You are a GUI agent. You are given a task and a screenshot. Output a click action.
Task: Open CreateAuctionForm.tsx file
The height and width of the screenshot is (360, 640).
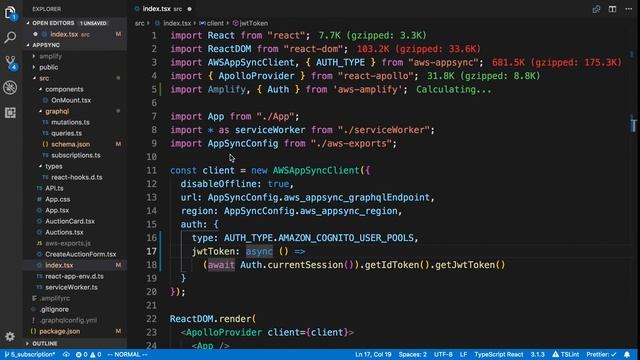click(x=75, y=254)
